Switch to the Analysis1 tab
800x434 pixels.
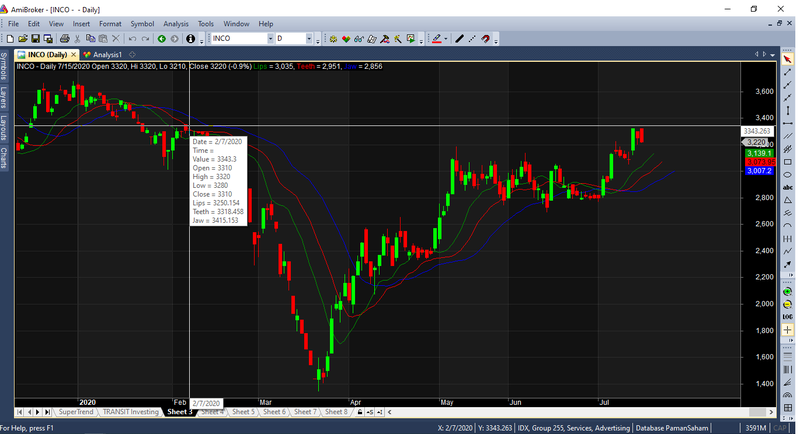coord(103,55)
